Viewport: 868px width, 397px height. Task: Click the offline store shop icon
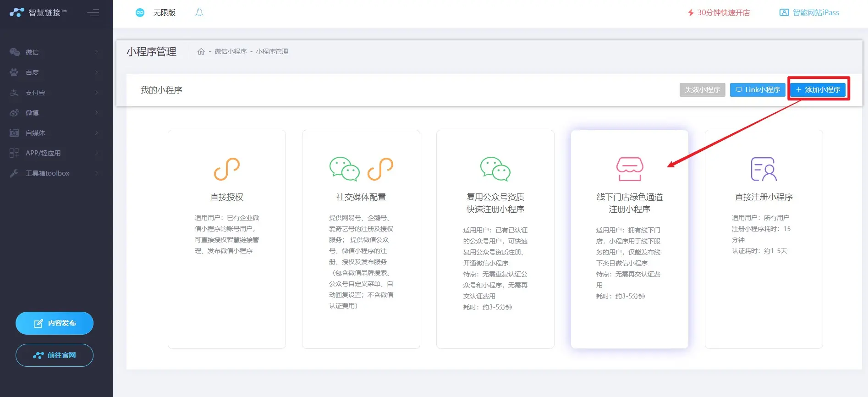point(629,169)
